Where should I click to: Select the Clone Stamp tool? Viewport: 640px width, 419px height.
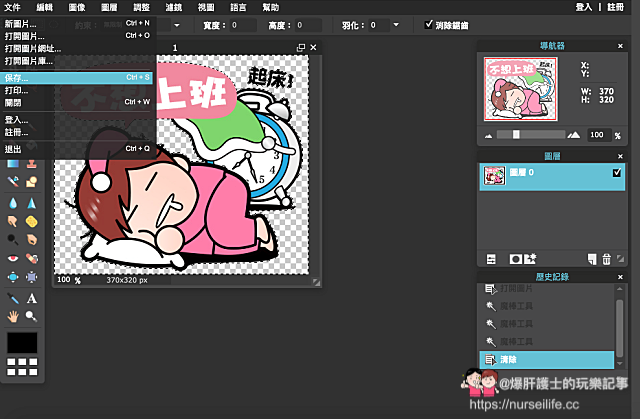click(x=31, y=164)
